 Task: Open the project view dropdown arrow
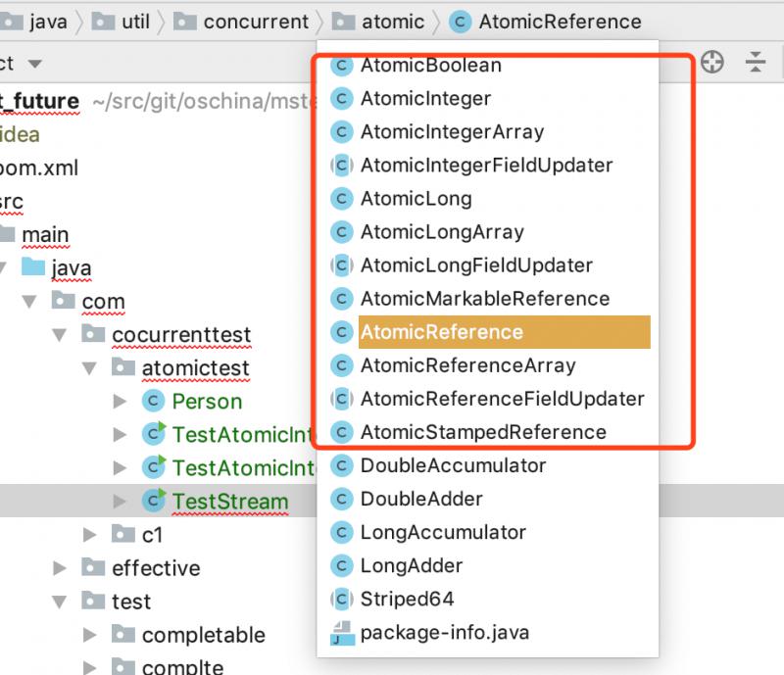34,64
